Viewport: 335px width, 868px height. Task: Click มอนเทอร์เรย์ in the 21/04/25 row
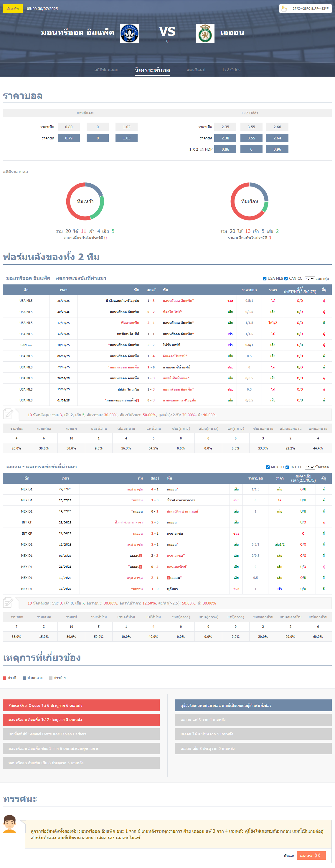click(x=176, y=567)
